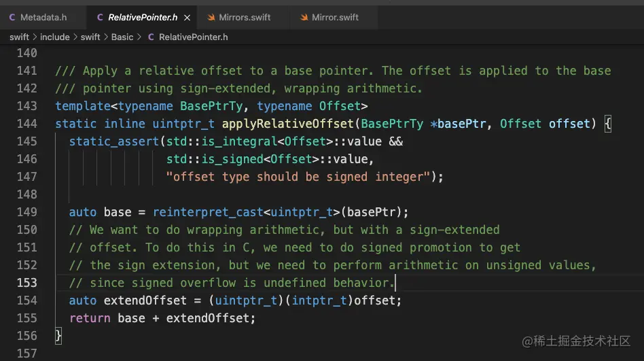Click the Swift icon on Mirror.swift tab

pos(304,17)
